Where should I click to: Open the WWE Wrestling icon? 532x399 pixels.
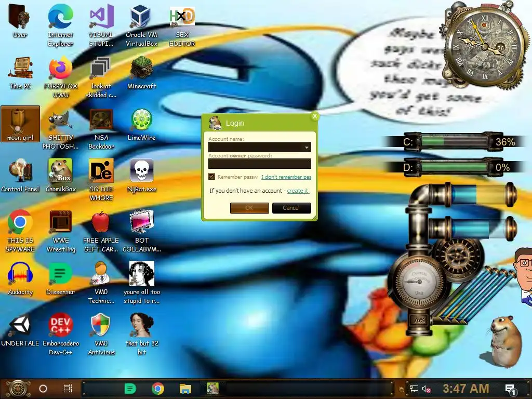[60, 231]
